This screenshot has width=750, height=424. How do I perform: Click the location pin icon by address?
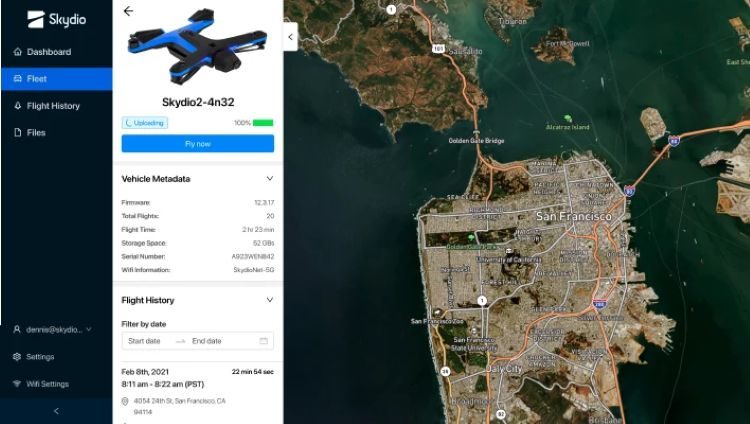[125, 401]
